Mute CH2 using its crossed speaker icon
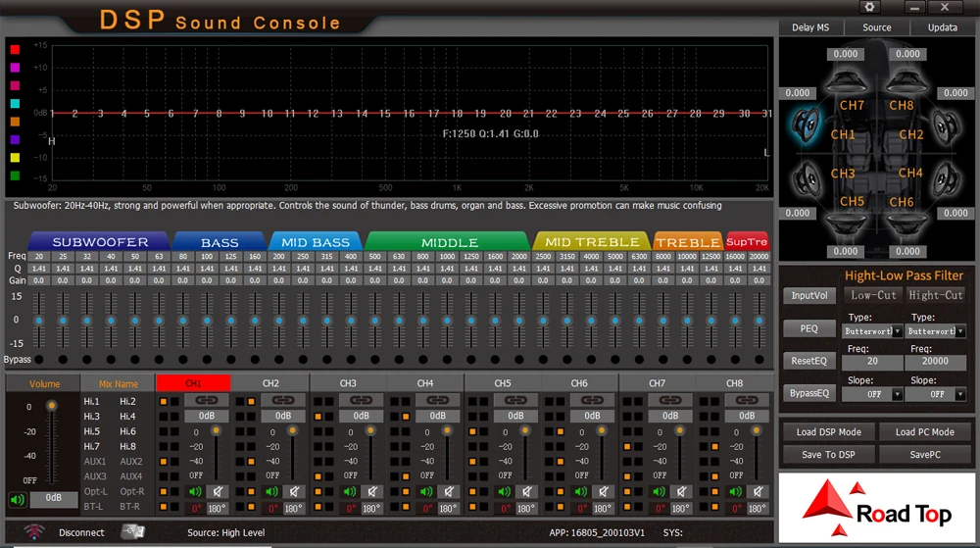This screenshot has height=548, width=980. [293, 491]
